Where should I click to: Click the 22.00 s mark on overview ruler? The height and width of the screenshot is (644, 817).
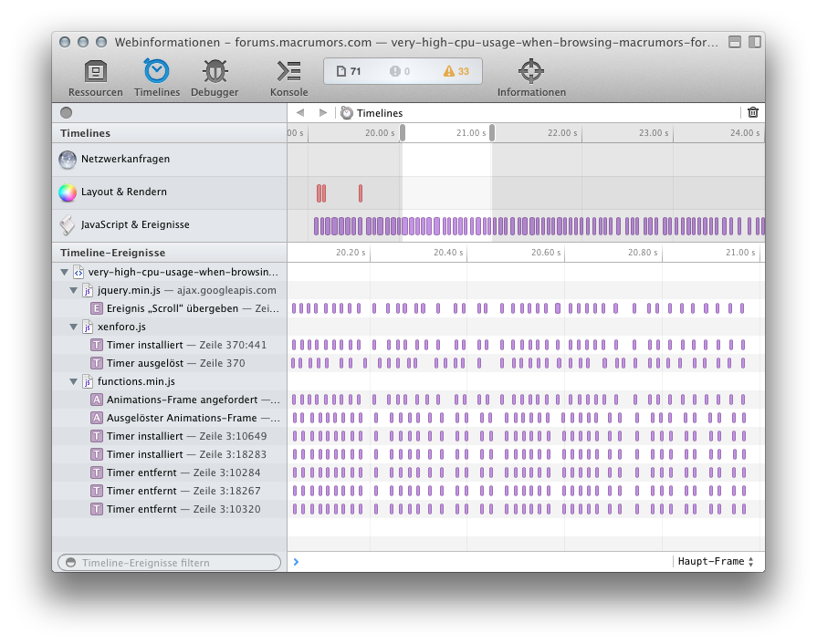tap(562, 133)
